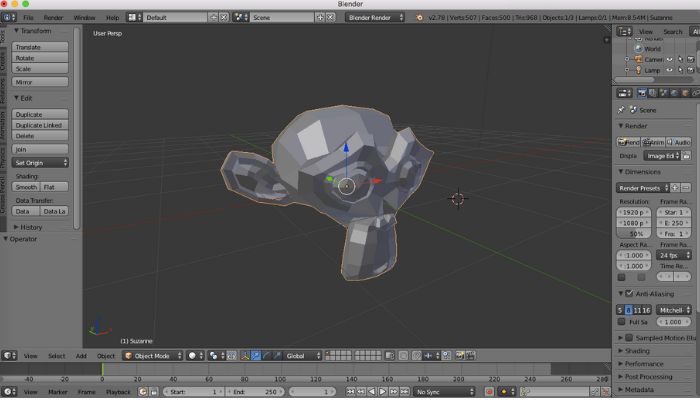Click the Delete button in Edit panel
Image resolution: width=700 pixels, height=400 pixels.
pos(40,136)
